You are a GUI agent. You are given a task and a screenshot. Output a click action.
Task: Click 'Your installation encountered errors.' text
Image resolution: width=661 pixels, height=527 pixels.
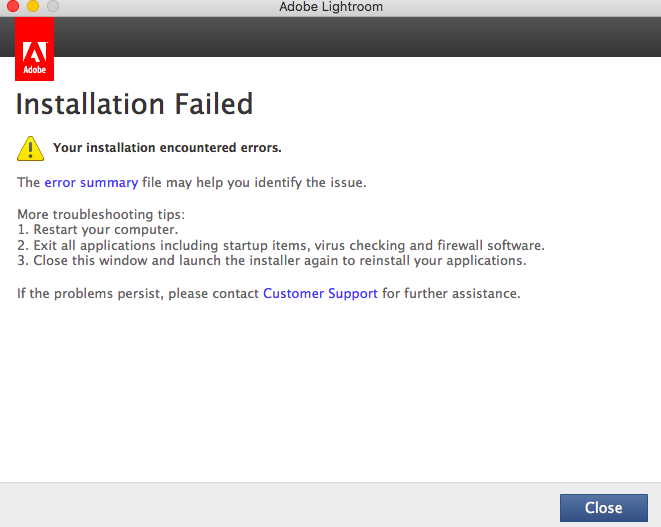point(167,148)
